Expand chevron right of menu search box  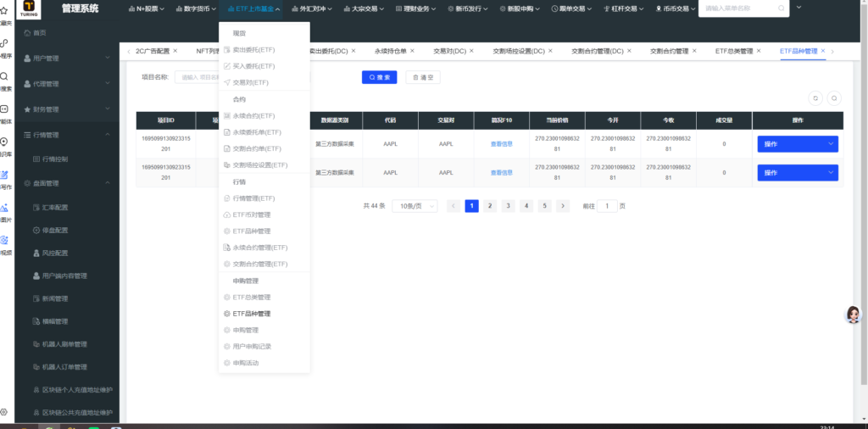798,7
